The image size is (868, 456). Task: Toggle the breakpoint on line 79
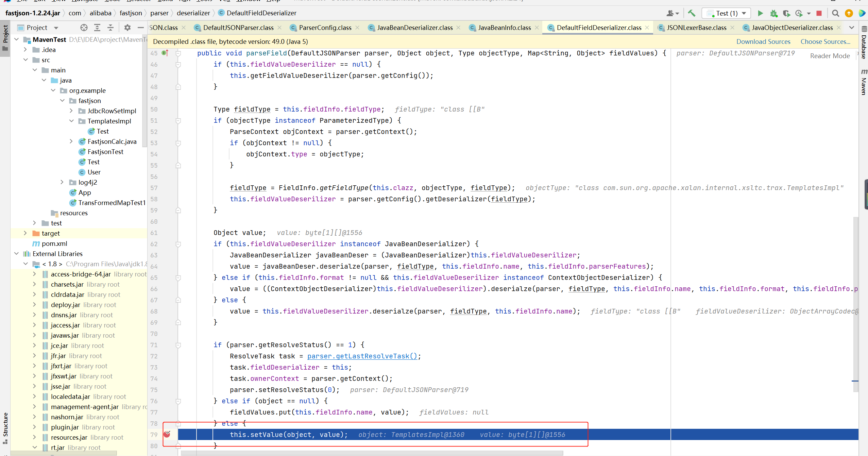tap(167, 434)
